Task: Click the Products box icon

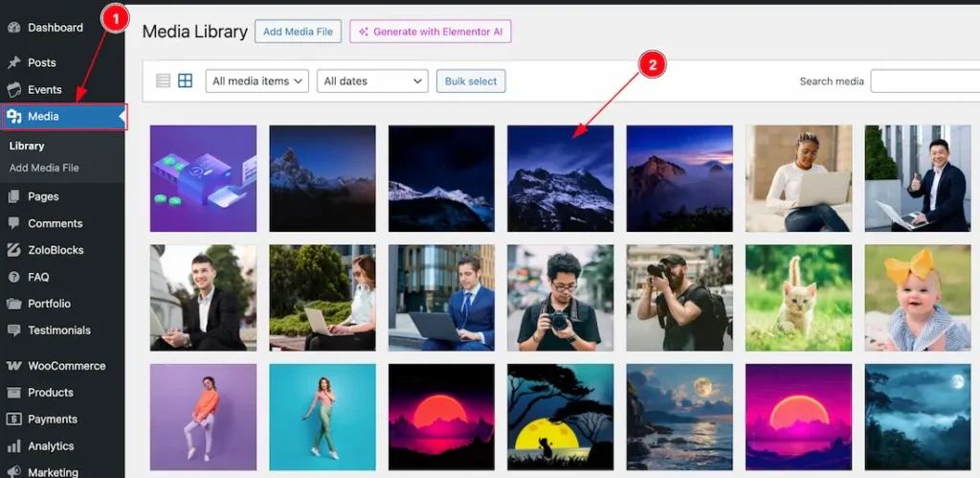Action: click(x=13, y=393)
